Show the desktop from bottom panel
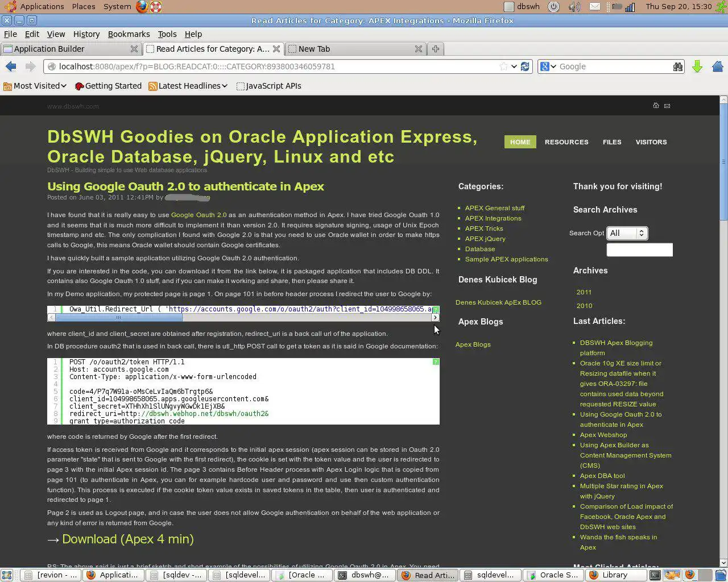This screenshot has width=728, height=582. [x=7, y=575]
